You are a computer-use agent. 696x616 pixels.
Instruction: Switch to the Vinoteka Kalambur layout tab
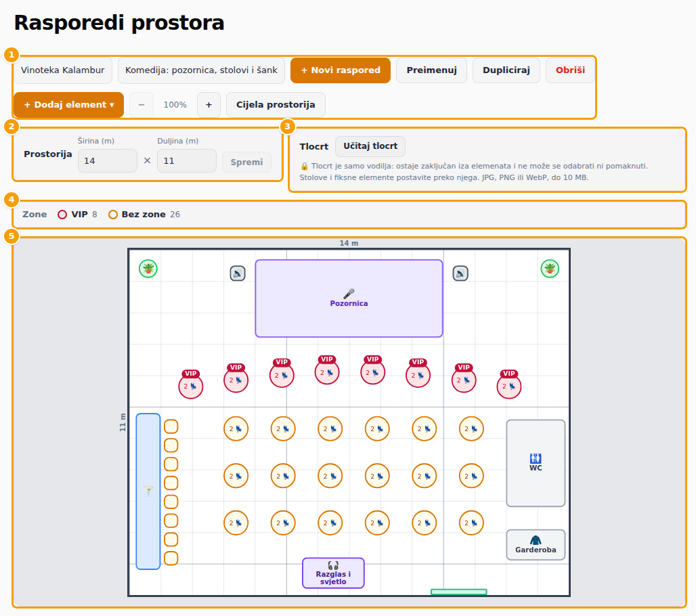pyautogui.click(x=62, y=70)
